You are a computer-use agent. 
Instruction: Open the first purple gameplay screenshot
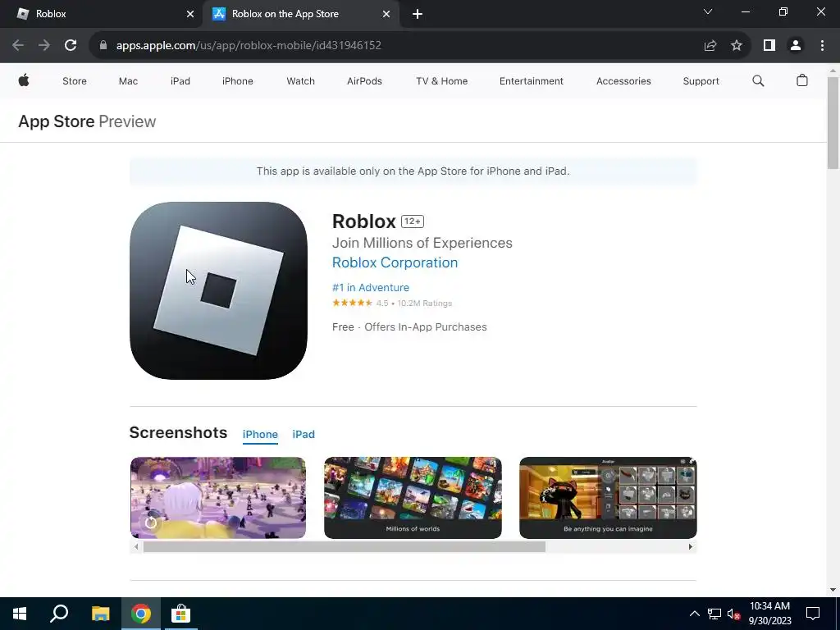point(218,498)
